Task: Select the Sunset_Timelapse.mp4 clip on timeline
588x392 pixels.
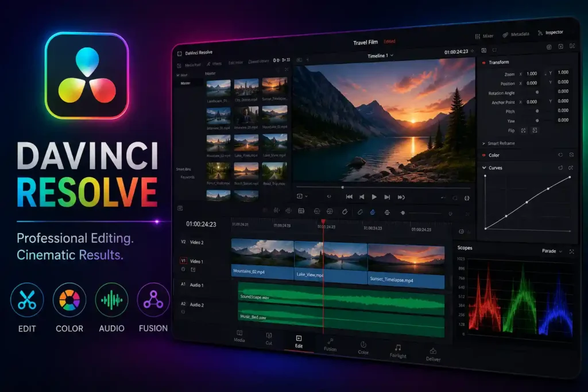Action: point(406,266)
